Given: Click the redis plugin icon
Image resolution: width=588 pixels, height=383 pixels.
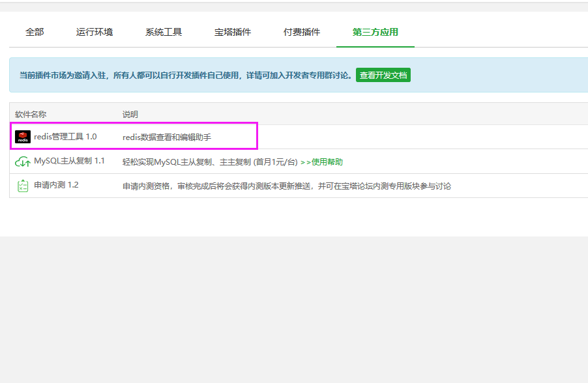Looking at the screenshot, I should click(23, 137).
